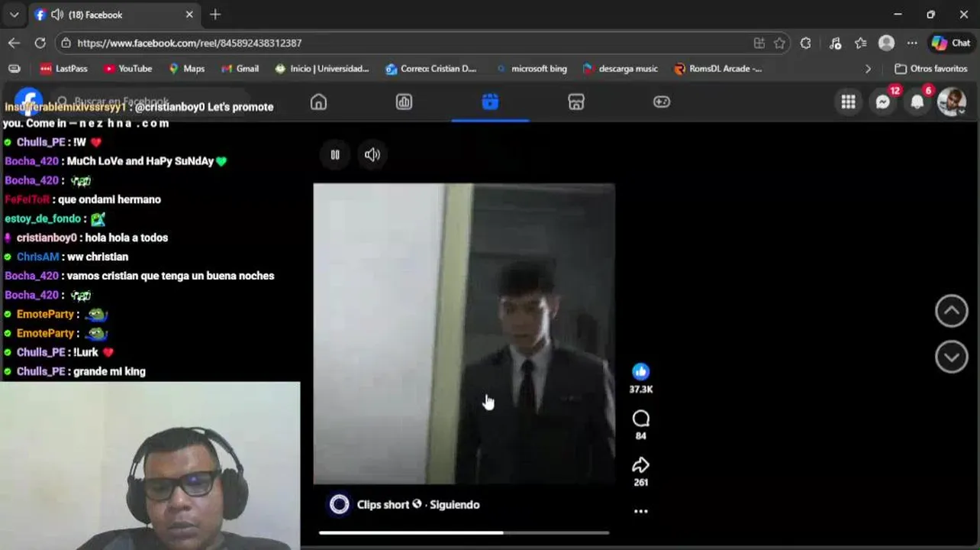
Task: Like the reel with the thumbs-up icon
Action: [x=640, y=371]
